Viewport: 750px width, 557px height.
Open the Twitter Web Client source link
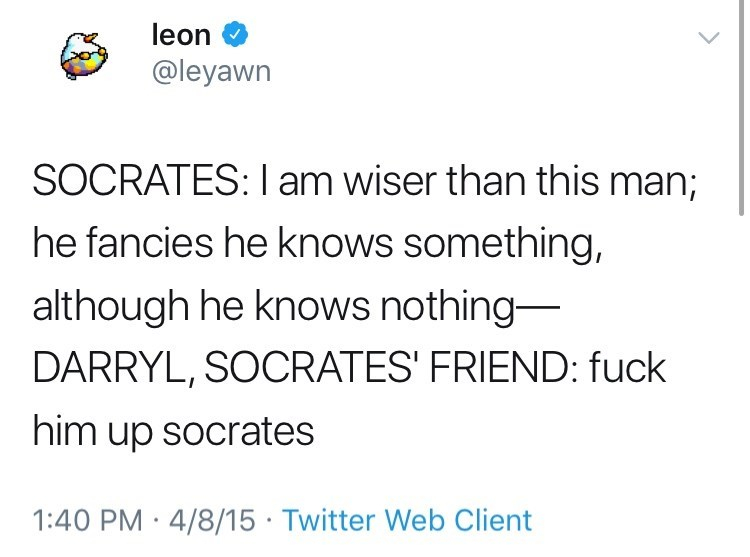(x=407, y=520)
